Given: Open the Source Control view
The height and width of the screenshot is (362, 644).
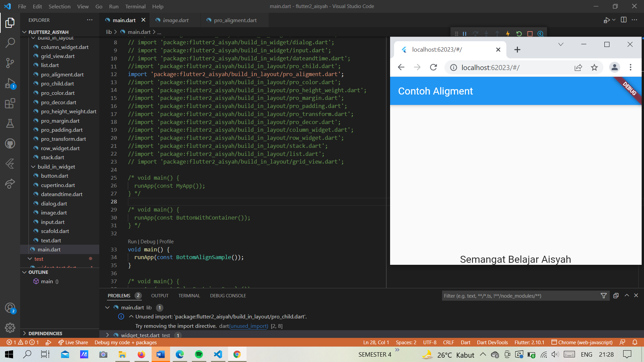Looking at the screenshot, I should pyautogui.click(x=10, y=63).
